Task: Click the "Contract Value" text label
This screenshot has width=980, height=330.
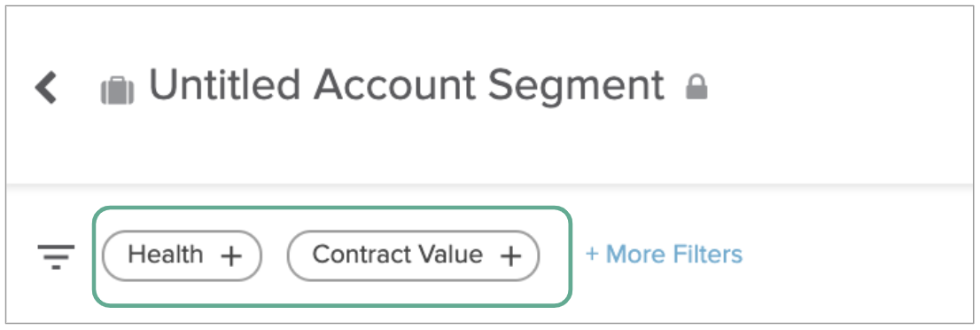Action: click(x=398, y=255)
